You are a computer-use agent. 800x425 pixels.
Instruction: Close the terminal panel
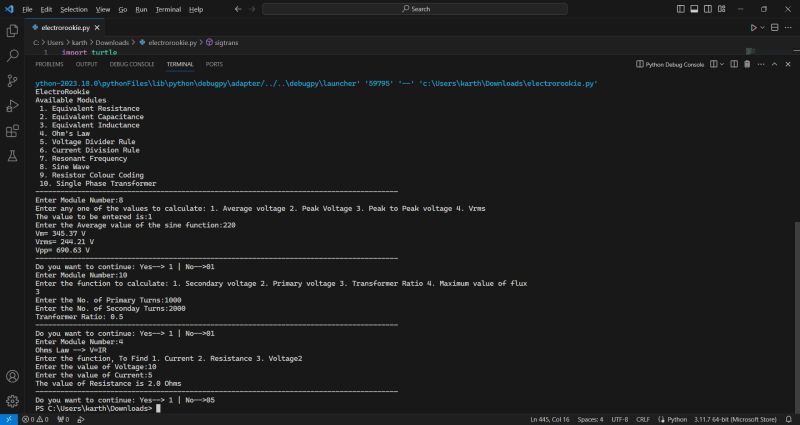point(788,64)
